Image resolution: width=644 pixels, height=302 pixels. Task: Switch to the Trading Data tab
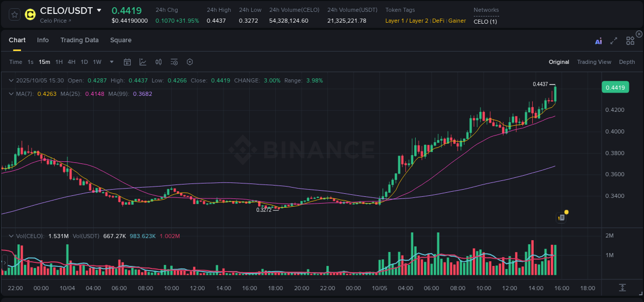79,40
